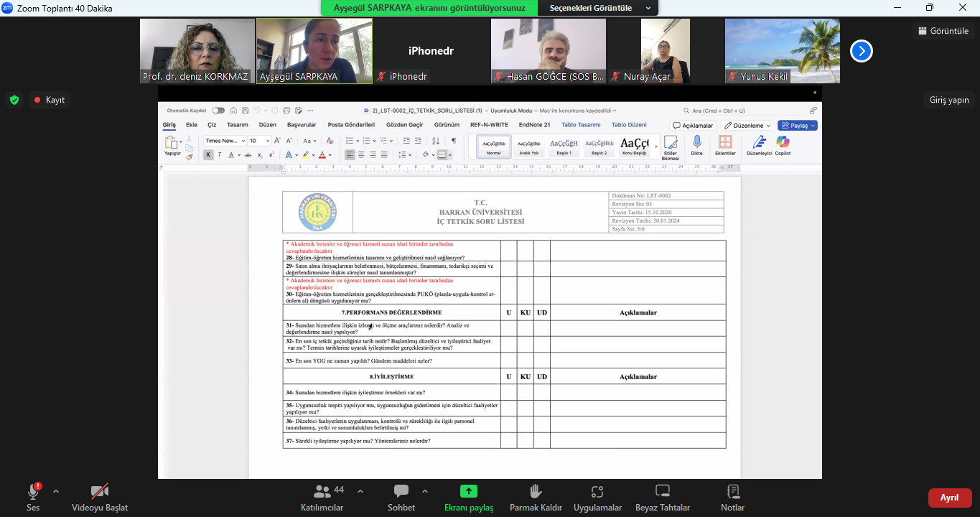The height and width of the screenshot is (517, 980).
Task: Toggle the Otomatik Kaydet switch
Action: (x=218, y=111)
